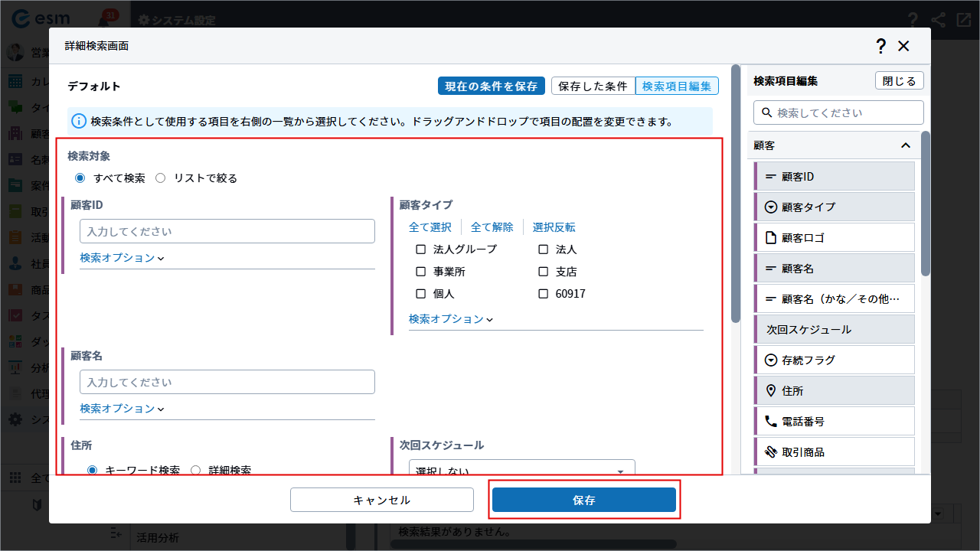Click the field list vertical scrollbar

[925, 207]
